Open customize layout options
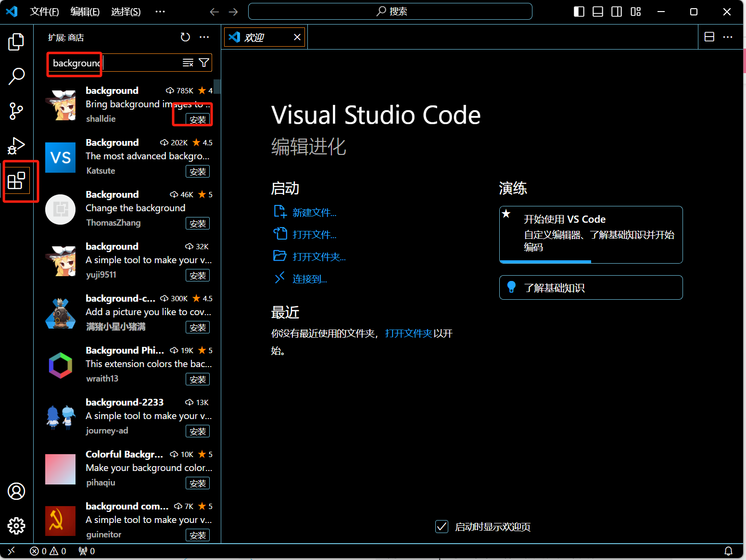Screen dimensions: 746x560 (636, 12)
